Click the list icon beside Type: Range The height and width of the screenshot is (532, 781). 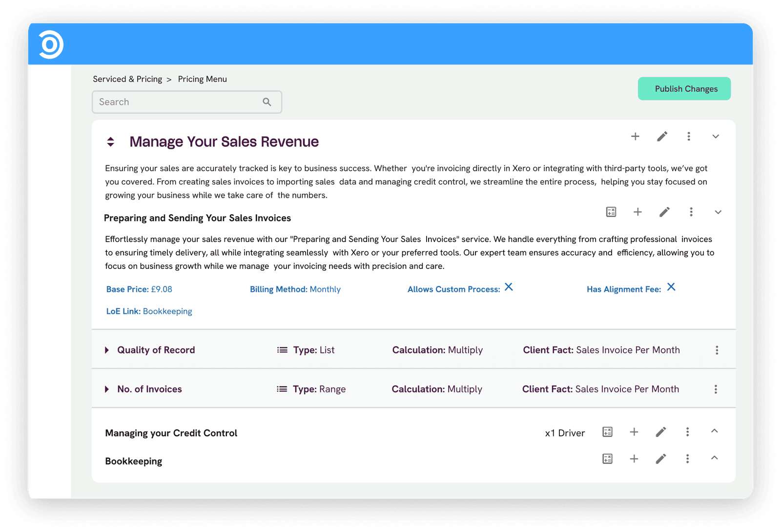tap(282, 389)
